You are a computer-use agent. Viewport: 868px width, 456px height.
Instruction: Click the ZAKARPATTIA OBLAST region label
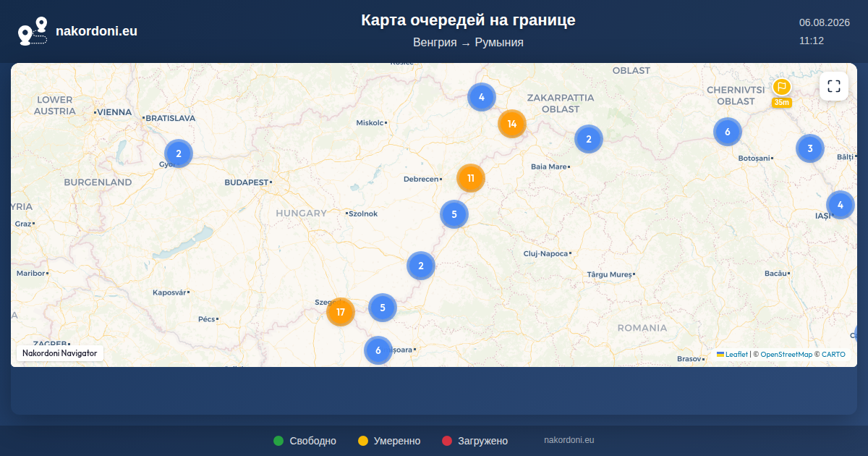(x=561, y=103)
